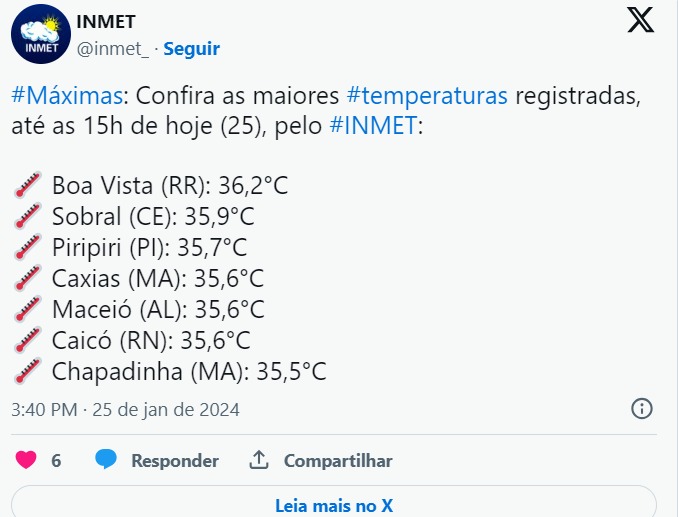678x517 pixels.
Task: Click the Sobral thermometer emoji
Action: 28,216
